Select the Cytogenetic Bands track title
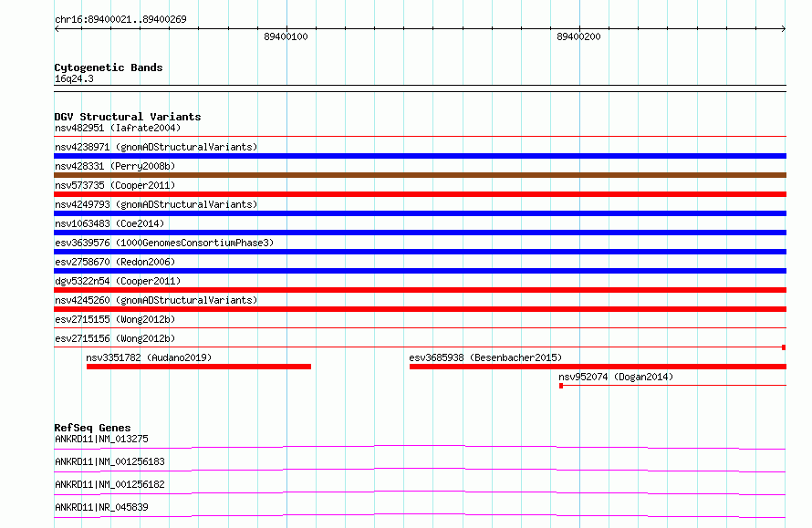This screenshot has width=812, height=528. point(109,67)
